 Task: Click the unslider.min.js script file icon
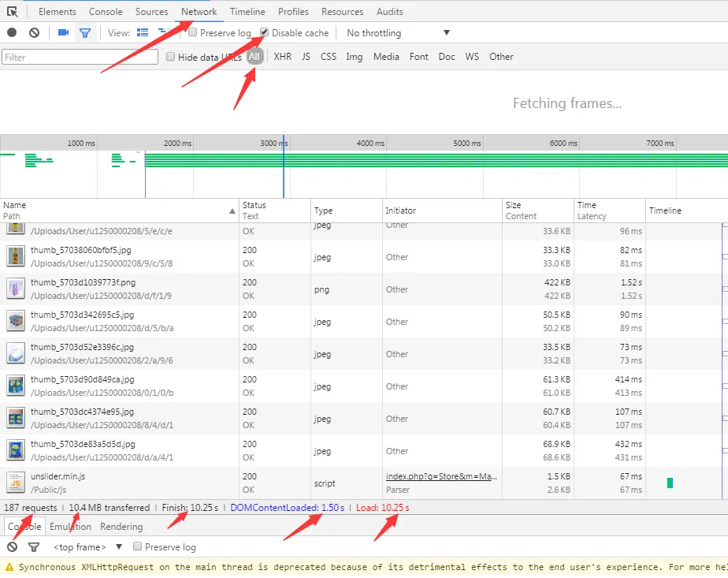16,483
